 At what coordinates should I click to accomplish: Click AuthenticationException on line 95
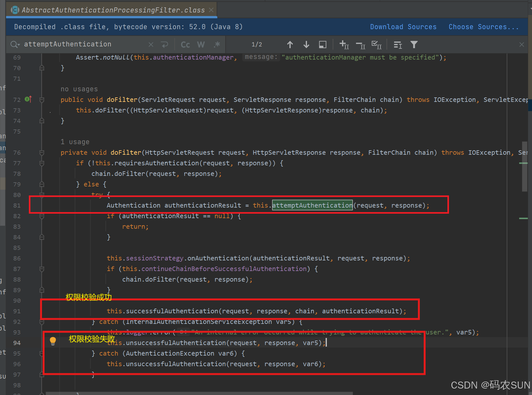[170, 353]
